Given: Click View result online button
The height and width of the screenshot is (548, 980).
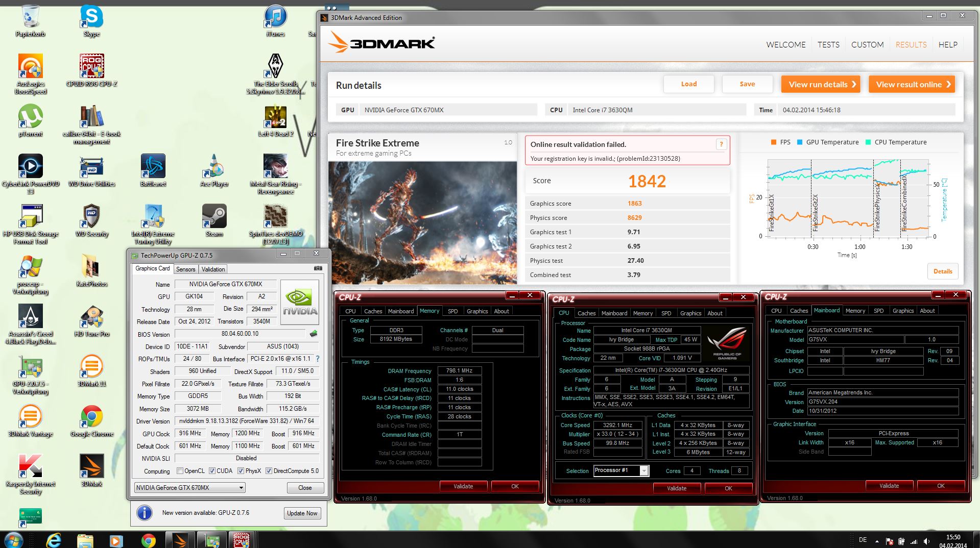Looking at the screenshot, I should pos(912,84).
